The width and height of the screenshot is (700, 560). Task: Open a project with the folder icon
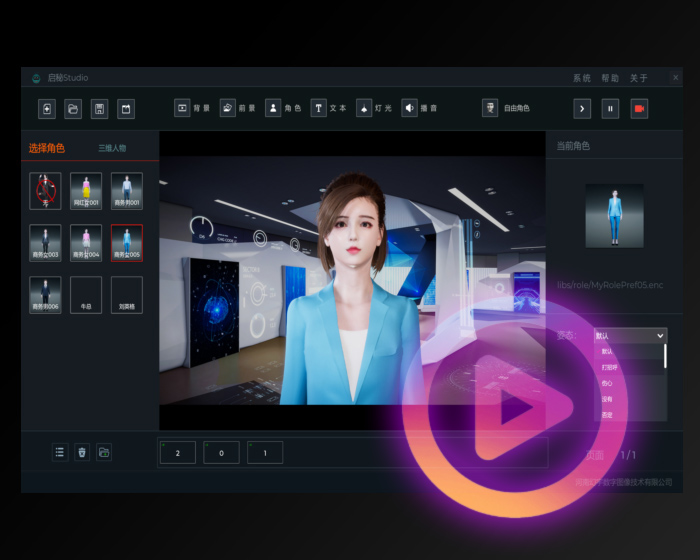[73, 108]
